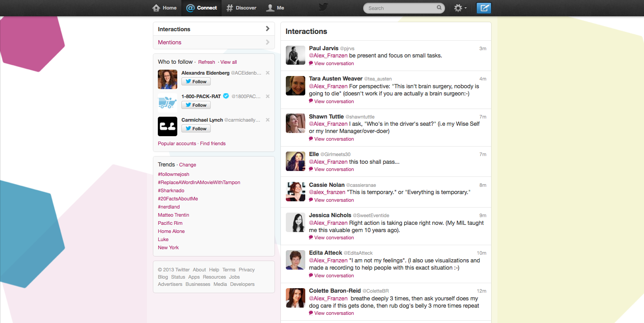Viewport: 644px width, 323px height.
Task: Open the Pacific Rim trend
Action: click(x=170, y=223)
